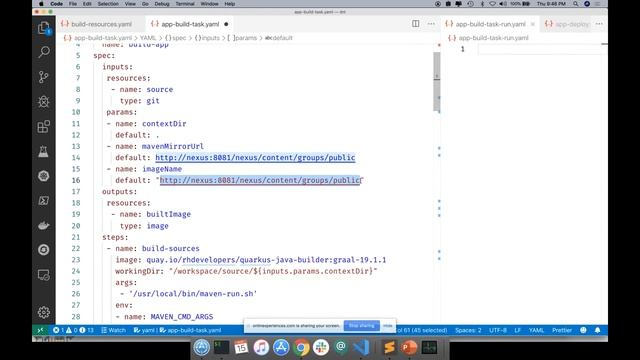The height and width of the screenshot is (360, 640).
Task: Open PowerPoint from the Dock
Action: 409,347
